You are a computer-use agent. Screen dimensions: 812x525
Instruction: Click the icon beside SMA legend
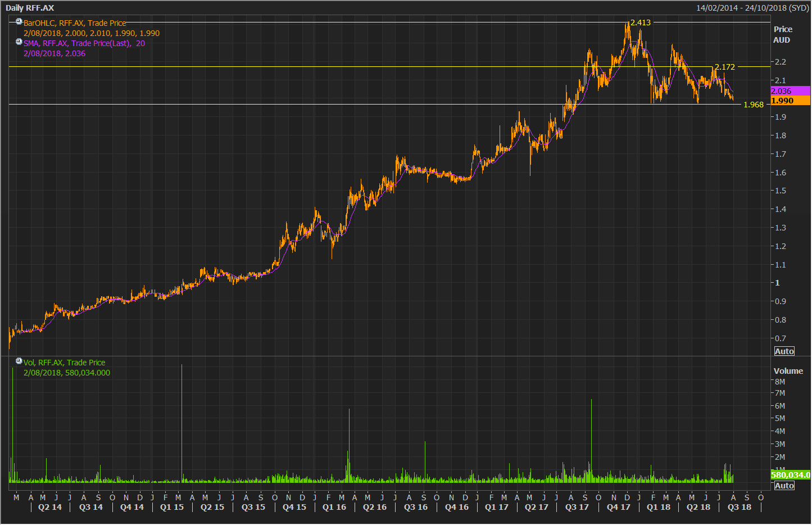19,42
